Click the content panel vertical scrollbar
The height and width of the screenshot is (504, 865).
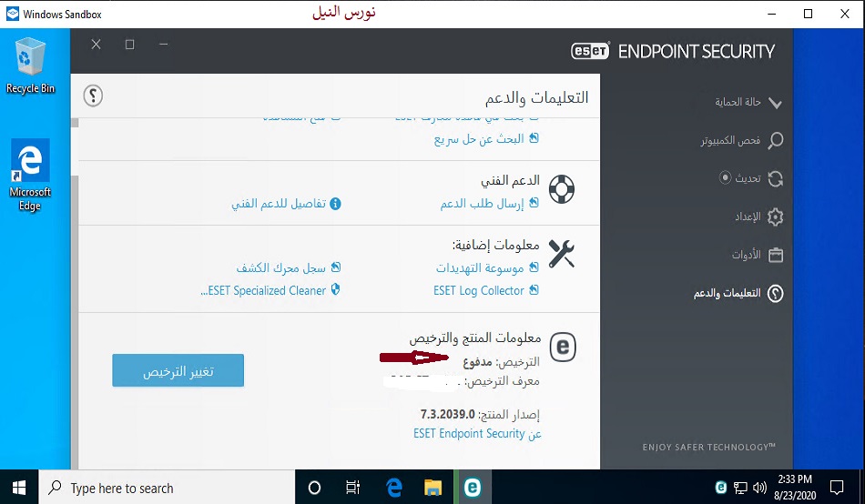click(74, 273)
